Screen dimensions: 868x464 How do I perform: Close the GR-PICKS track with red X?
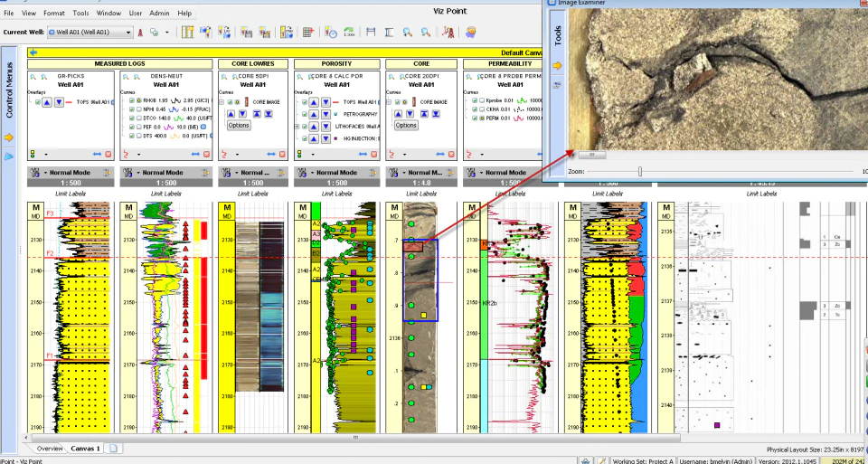108,155
